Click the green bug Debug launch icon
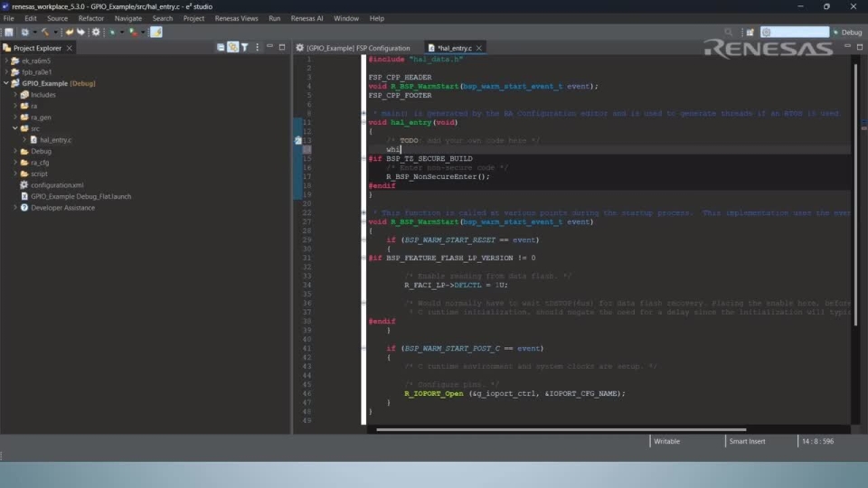The width and height of the screenshot is (868, 488). coord(112,33)
